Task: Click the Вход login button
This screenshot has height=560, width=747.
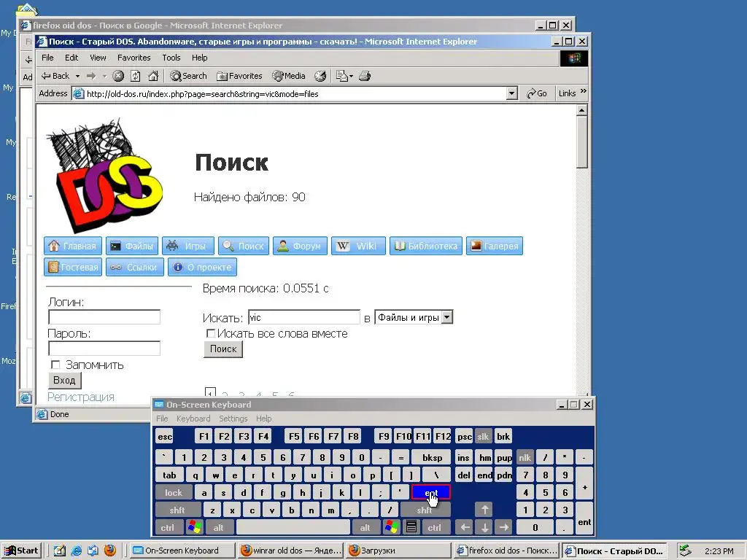Action: coord(64,380)
